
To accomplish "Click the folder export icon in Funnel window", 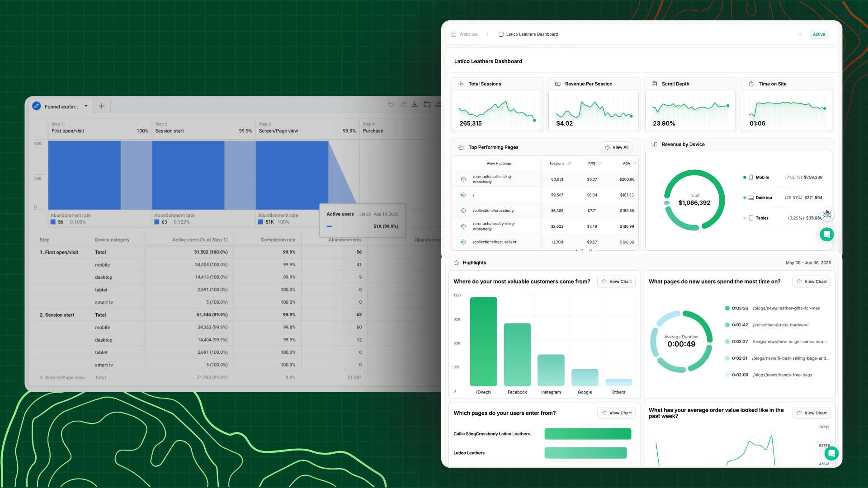I will (x=427, y=104).
